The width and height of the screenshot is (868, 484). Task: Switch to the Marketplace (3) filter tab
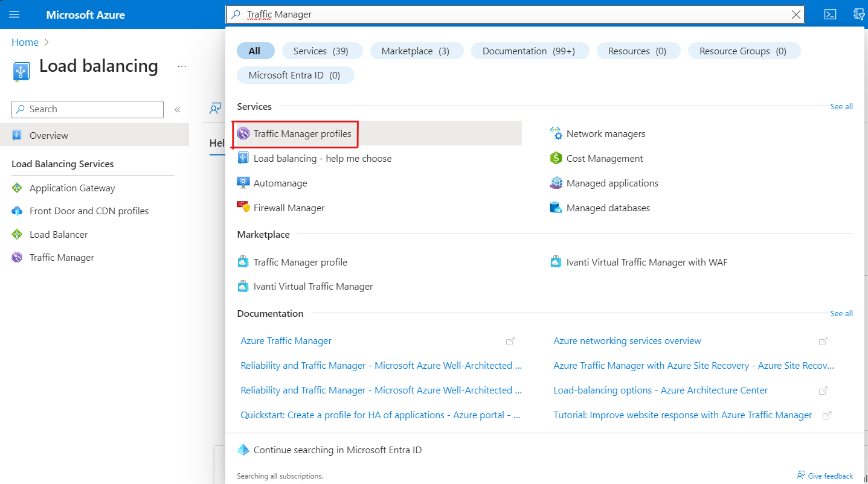click(x=417, y=51)
